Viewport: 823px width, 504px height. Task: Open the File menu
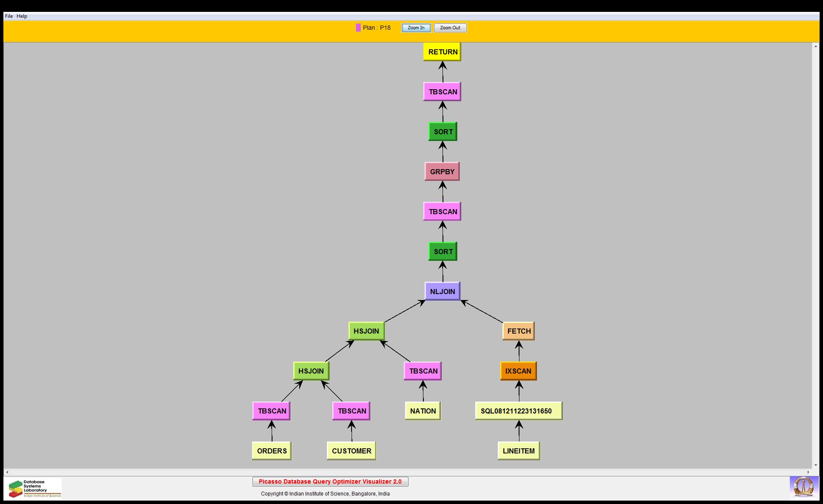pos(9,16)
